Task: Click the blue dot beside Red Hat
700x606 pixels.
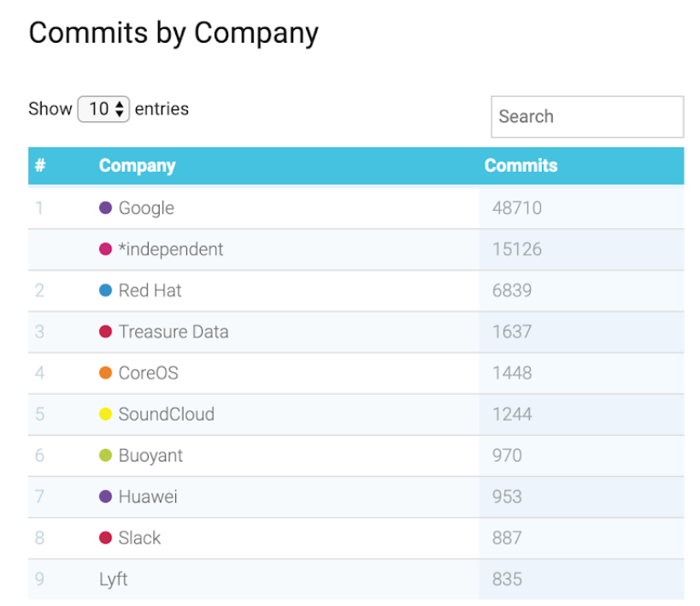Action: (x=106, y=291)
